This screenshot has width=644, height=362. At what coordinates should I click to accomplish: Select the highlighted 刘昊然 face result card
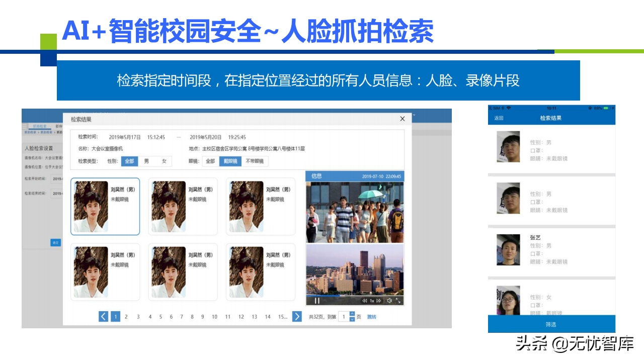tap(105, 207)
